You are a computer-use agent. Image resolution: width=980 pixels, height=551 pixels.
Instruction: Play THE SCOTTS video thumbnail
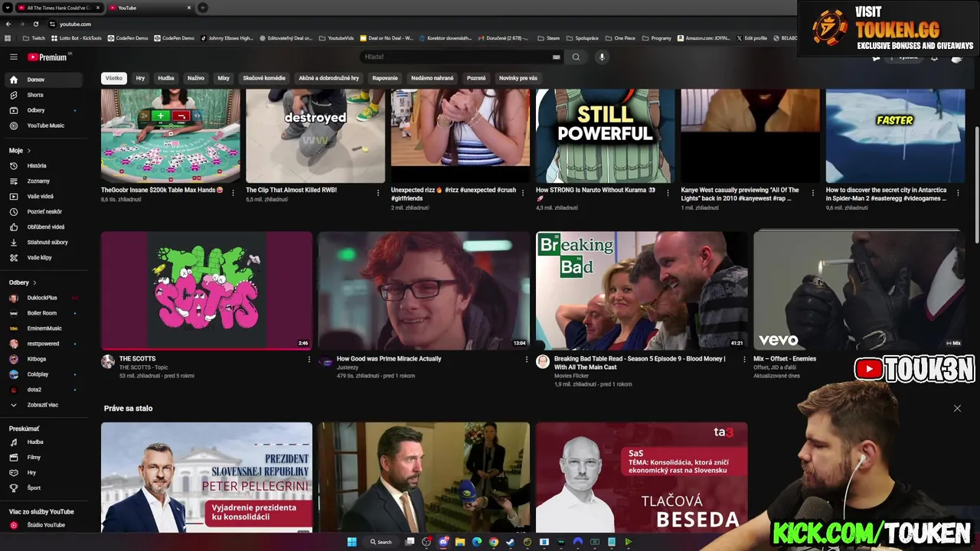tap(207, 291)
